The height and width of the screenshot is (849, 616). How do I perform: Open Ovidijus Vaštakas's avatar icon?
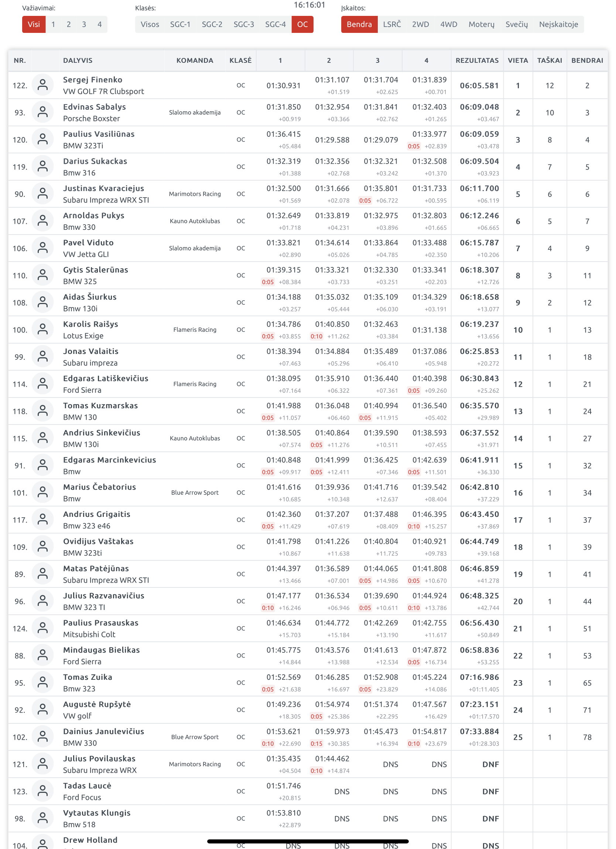tap(43, 546)
